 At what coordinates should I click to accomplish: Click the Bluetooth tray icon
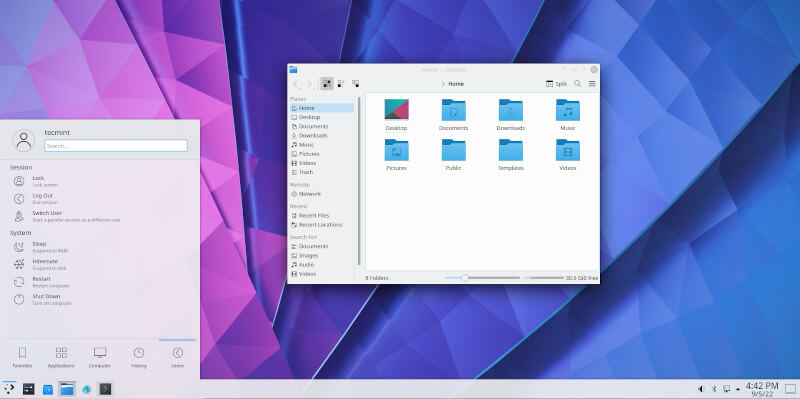point(714,389)
